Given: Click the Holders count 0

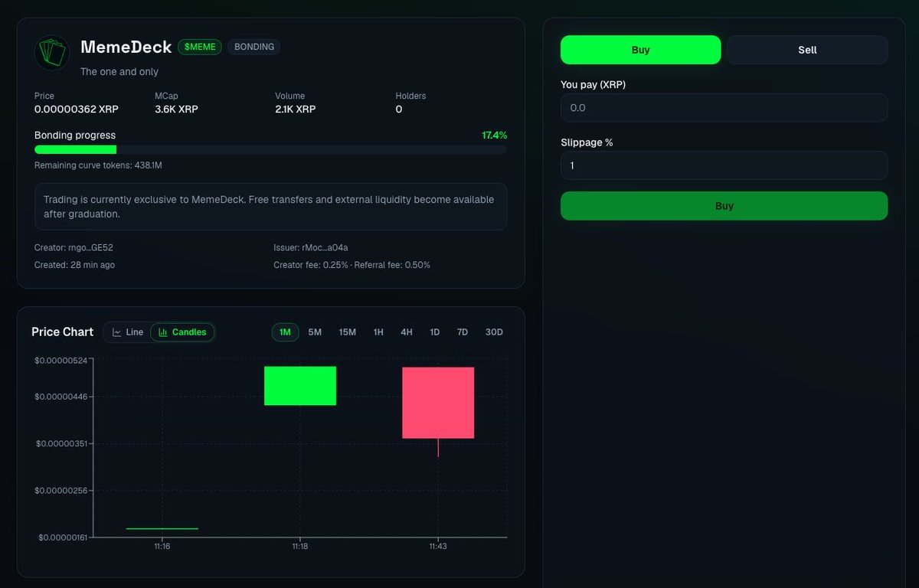Looking at the screenshot, I should [x=399, y=109].
